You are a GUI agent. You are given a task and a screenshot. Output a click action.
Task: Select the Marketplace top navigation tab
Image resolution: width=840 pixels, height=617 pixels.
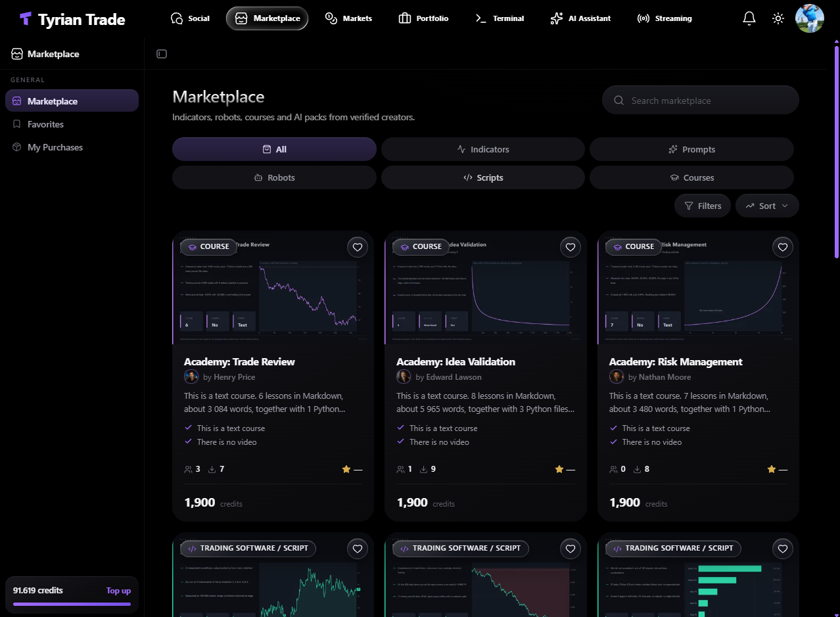click(267, 18)
